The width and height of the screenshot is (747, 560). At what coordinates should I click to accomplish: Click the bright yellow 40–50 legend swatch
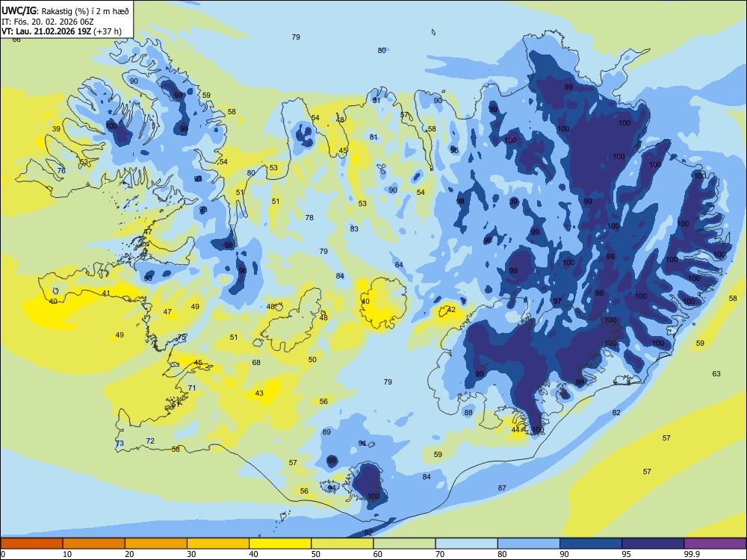click(x=280, y=544)
